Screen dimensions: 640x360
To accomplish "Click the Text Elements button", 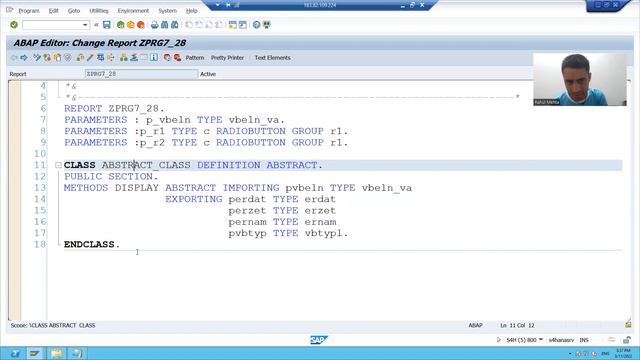I will pos(273,58).
